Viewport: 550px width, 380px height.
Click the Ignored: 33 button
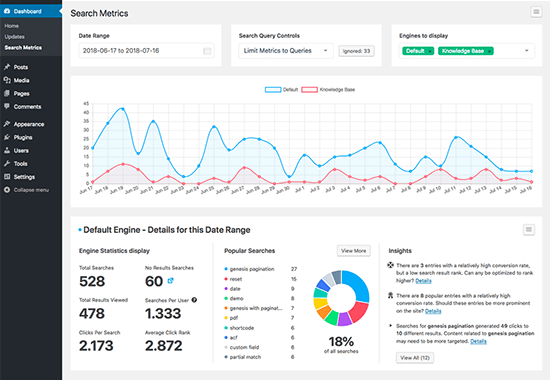click(x=356, y=51)
